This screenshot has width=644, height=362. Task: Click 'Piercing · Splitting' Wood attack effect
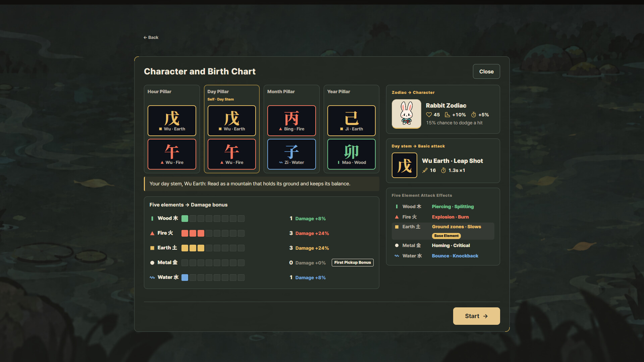pyautogui.click(x=453, y=206)
